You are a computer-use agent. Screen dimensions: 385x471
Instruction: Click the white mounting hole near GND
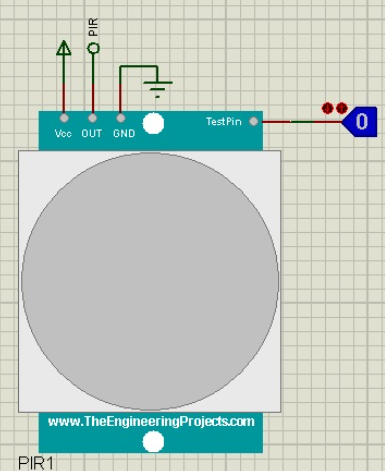click(153, 123)
